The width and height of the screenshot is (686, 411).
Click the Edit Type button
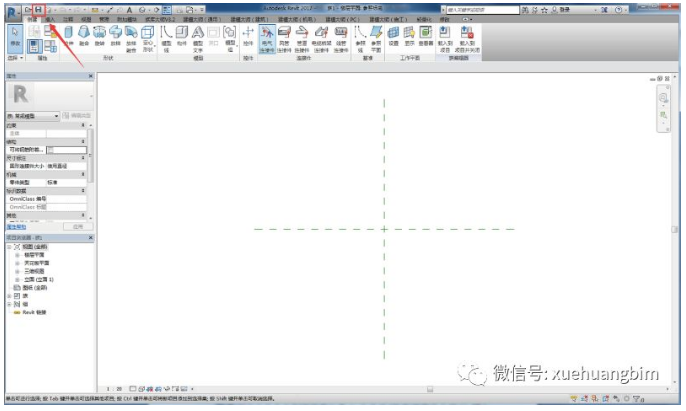[x=77, y=116]
